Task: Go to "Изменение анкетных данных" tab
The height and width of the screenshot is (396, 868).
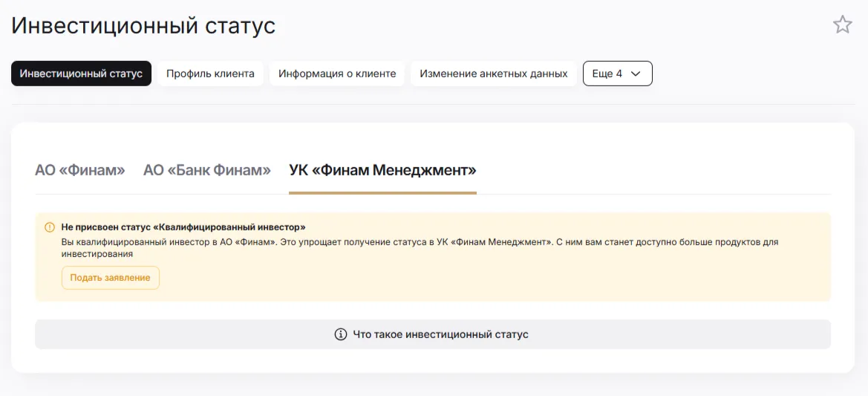Action: pyautogui.click(x=494, y=74)
